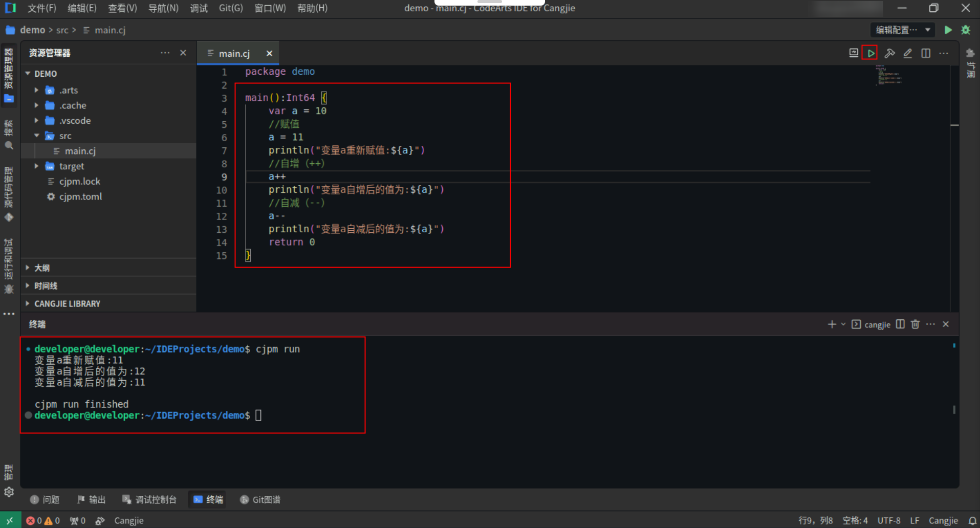Image resolution: width=980 pixels, height=528 pixels.
Task: Collapse the src folder
Action: tap(36, 136)
